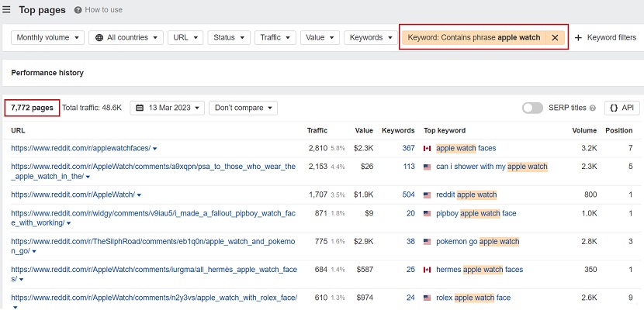Click the US flag beside reddit apple watch
This screenshot has height=310, width=644.
point(428,195)
